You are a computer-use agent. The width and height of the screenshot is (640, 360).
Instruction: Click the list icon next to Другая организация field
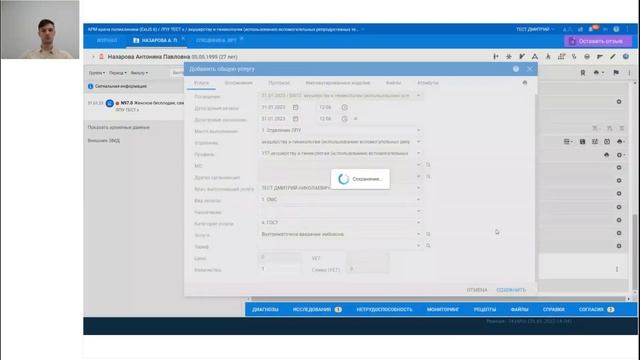click(428, 177)
